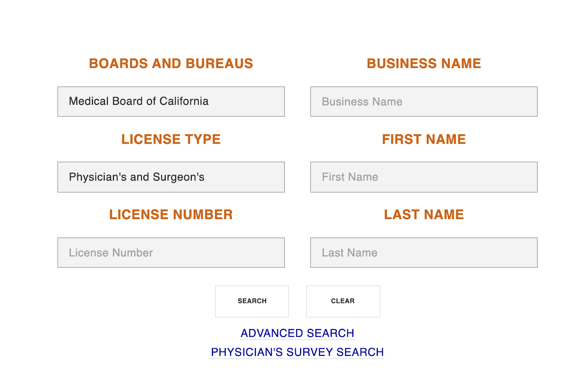Open the Advanced Search link
The image size is (588, 385).
click(297, 333)
